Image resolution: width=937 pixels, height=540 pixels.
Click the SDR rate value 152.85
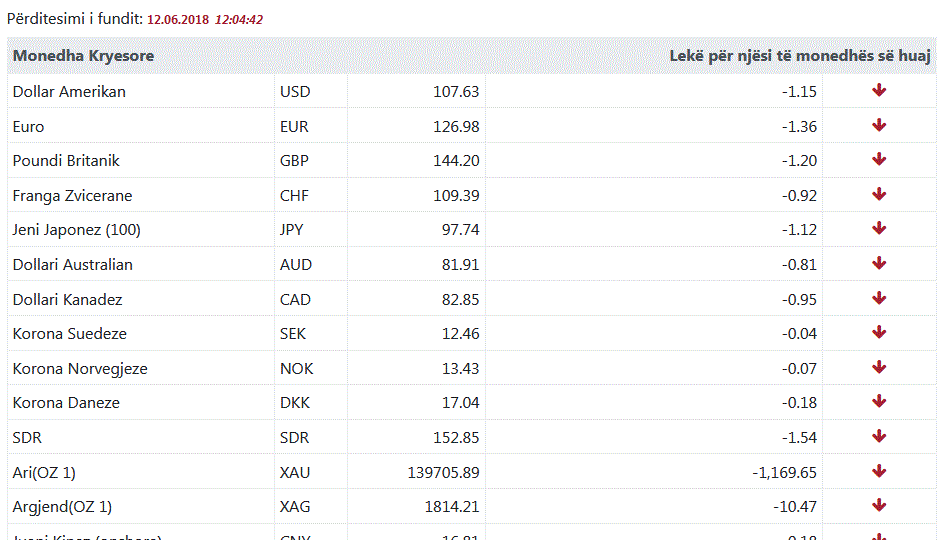coord(456,438)
